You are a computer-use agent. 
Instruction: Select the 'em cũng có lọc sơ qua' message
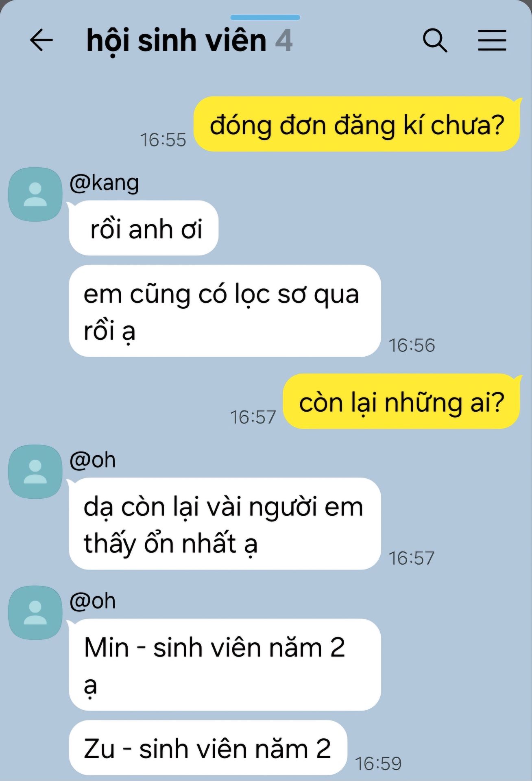point(225,311)
